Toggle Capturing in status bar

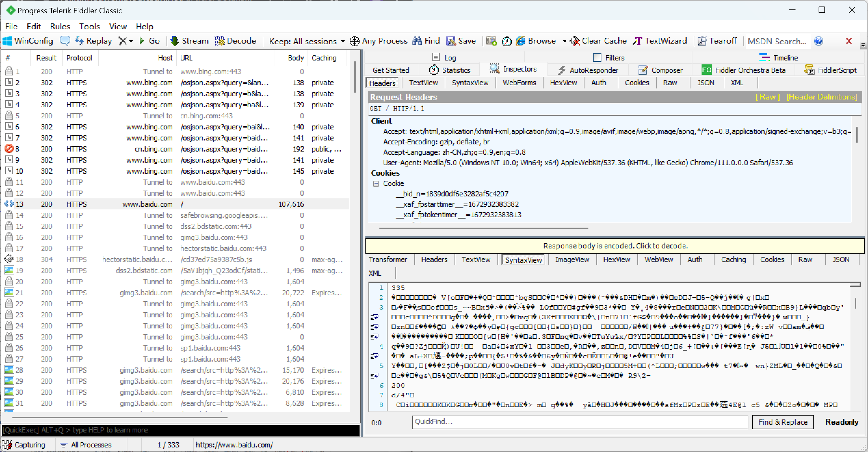[x=24, y=445]
